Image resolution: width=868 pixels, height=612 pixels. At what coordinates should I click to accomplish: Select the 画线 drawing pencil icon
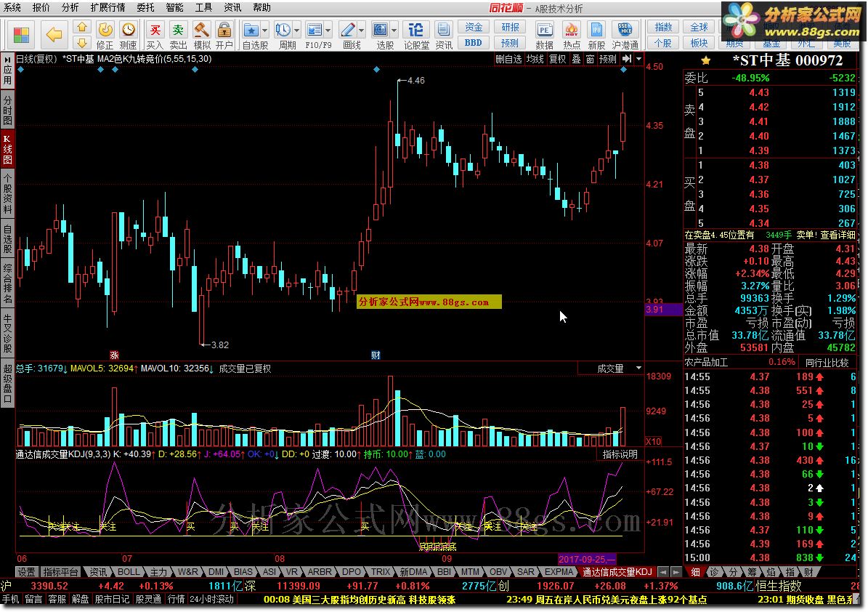348,30
